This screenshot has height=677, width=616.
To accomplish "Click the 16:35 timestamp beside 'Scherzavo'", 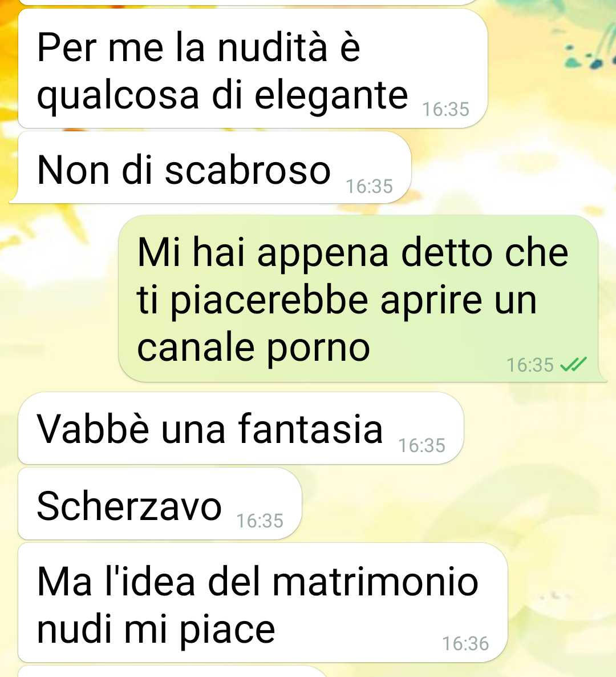I will (260, 521).
